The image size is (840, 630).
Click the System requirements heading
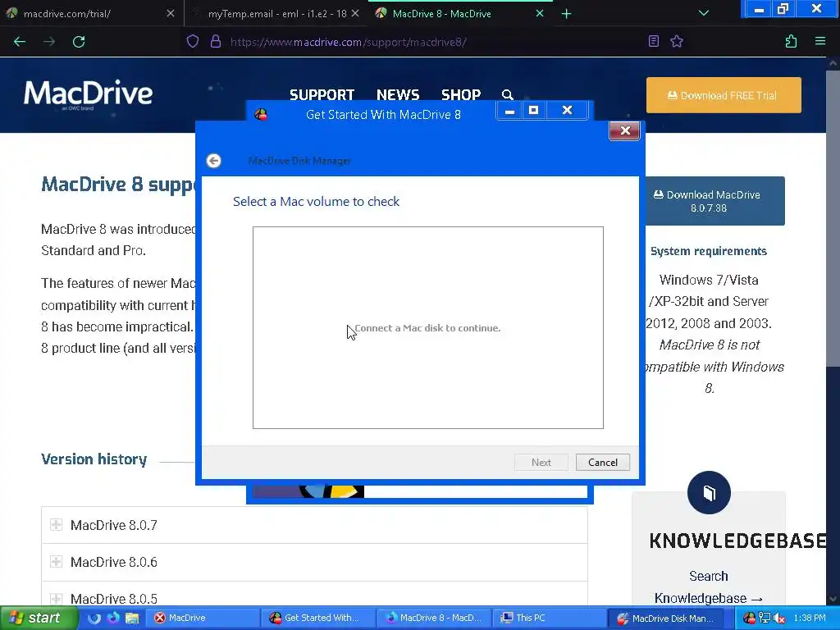point(708,251)
